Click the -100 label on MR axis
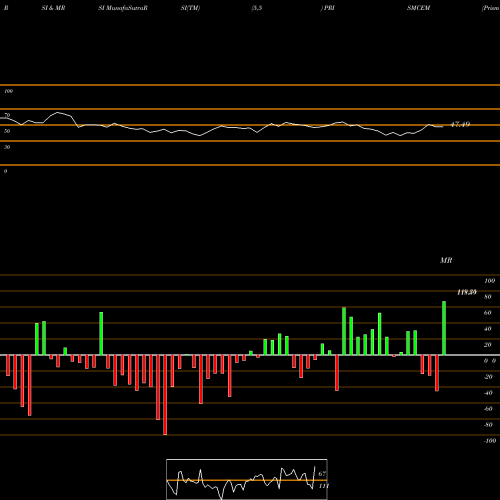Image resolution: width=500 pixels, height=500 pixels. (x=490, y=441)
